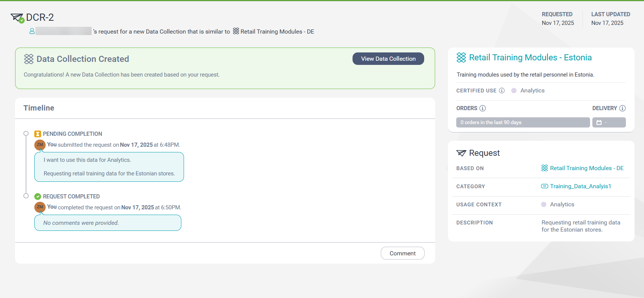
Task: Click the Request paper plane icon
Action: tap(461, 153)
